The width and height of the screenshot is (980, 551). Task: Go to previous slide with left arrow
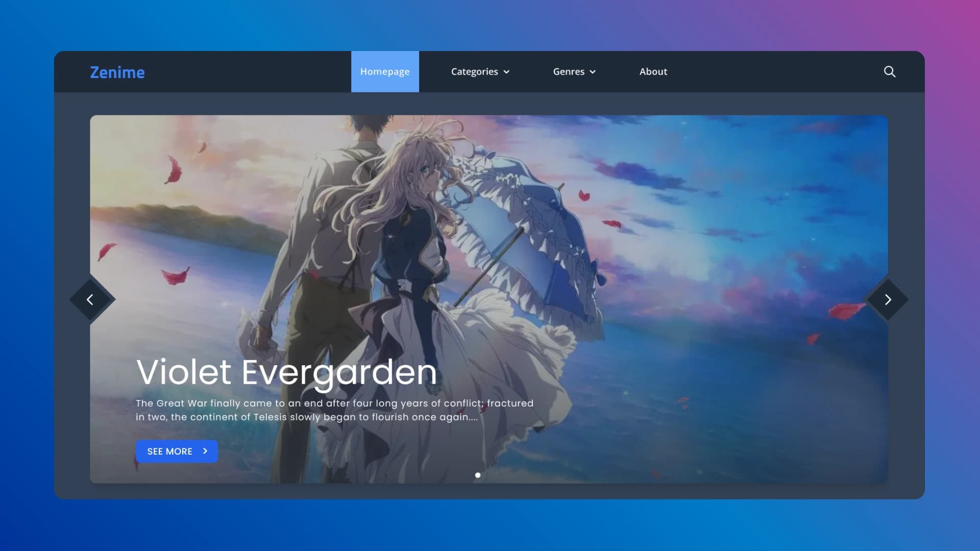90,299
